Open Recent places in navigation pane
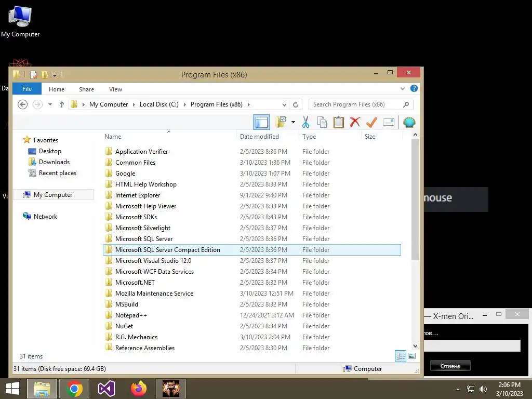Image resolution: width=532 pixels, height=399 pixels. tap(58, 172)
